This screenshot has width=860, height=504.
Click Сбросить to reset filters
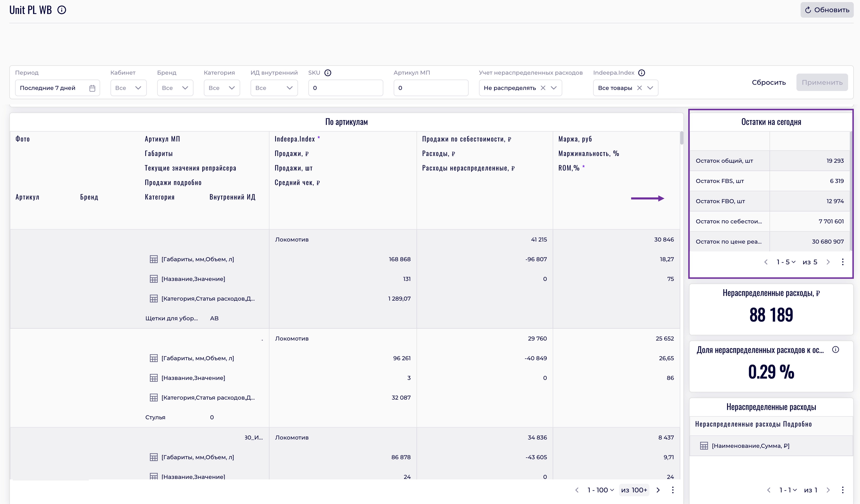click(768, 82)
